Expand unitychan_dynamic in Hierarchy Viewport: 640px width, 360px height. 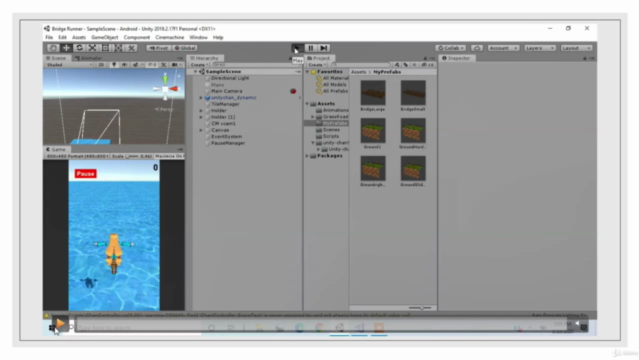(x=201, y=98)
